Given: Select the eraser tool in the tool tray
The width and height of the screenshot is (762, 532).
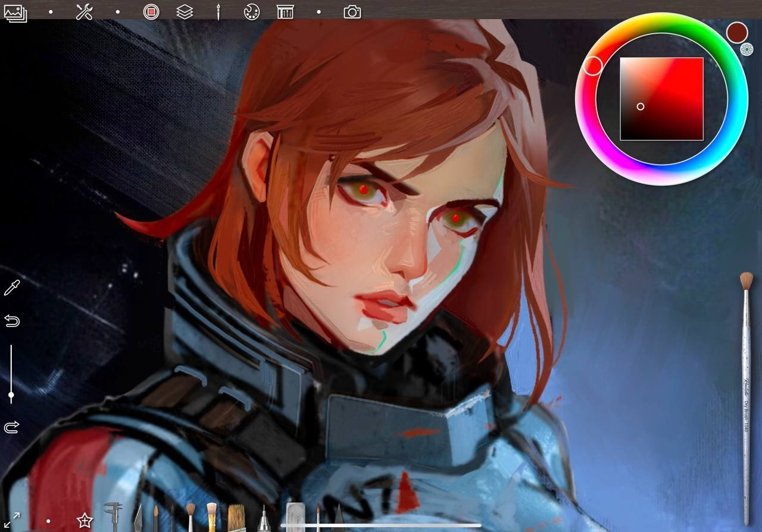Looking at the screenshot, I should click(295, 517).
